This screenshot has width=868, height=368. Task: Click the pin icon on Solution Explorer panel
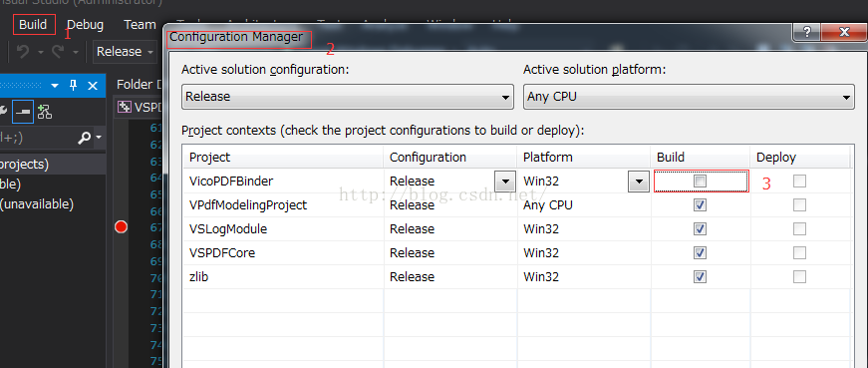coord(73,86)
